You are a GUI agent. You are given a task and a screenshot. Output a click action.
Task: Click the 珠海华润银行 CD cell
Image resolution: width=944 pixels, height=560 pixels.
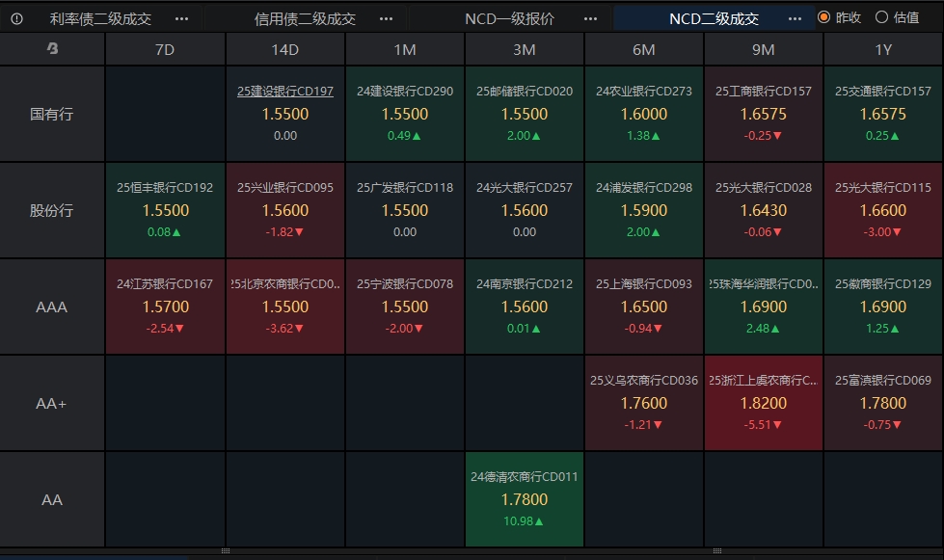click(764, 307)
